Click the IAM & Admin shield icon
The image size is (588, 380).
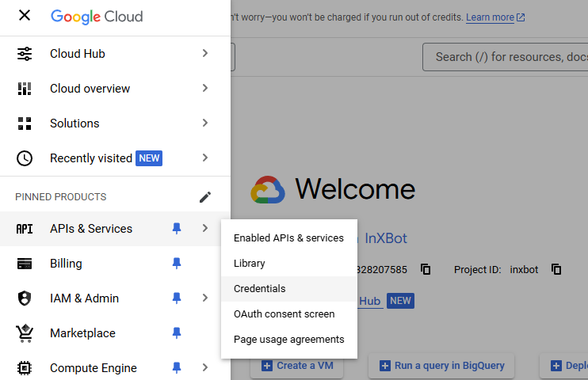pos(25,298)
